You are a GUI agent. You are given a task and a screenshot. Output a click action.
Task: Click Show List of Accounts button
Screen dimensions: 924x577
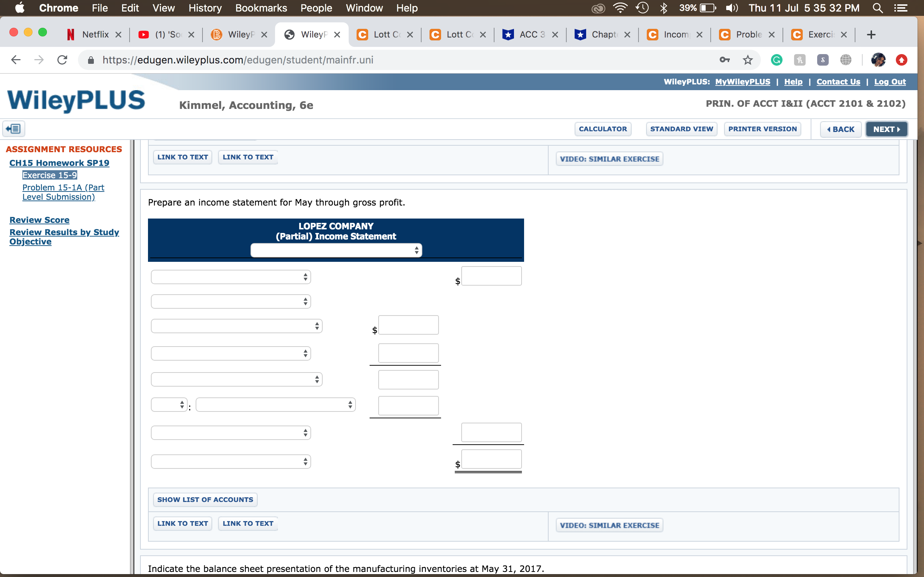click(x=205, y=499)
